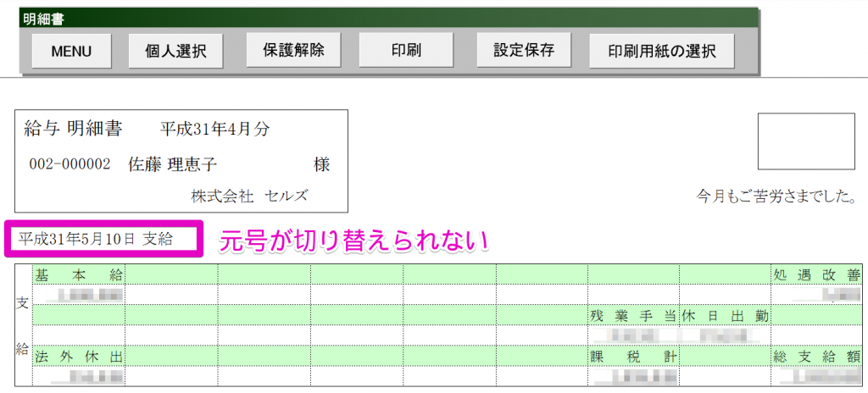This screenshot has width=868, height=393.
Task: Click company name 株式会社 セルズ
Action: (x=250, y=196)
